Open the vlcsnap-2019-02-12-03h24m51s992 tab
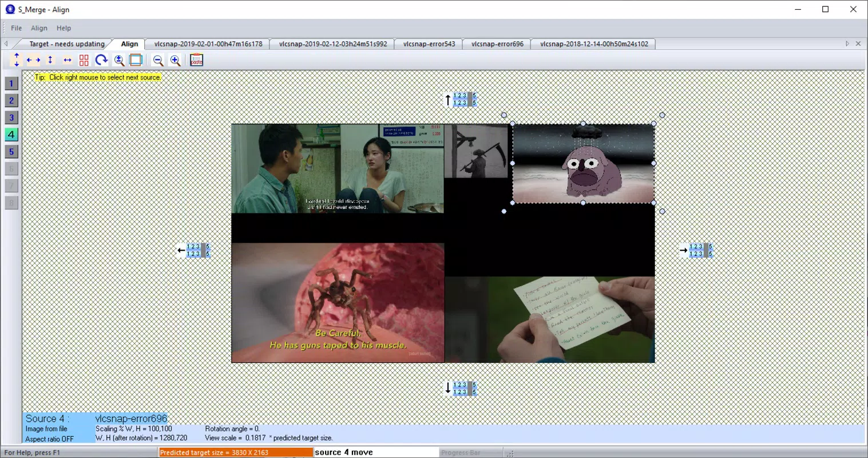 coord(333,44)
